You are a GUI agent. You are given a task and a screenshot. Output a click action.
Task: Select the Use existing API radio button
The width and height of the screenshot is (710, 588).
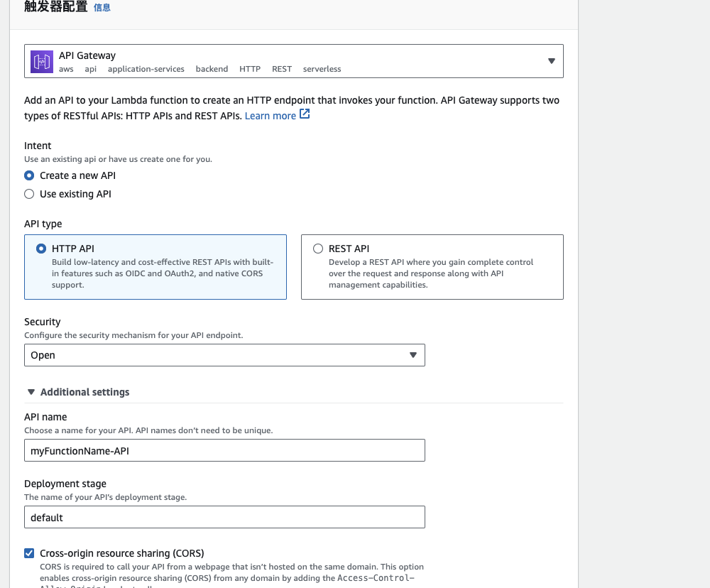[29, 194]
